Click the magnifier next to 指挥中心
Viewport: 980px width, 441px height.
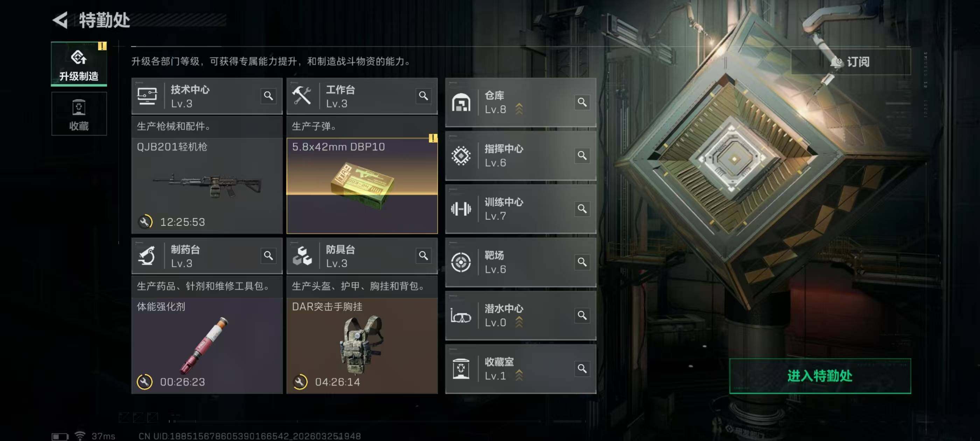(582, 155)
